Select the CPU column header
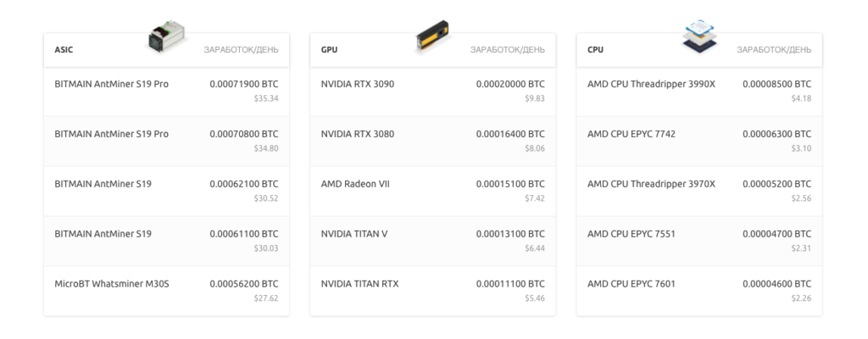The width and height of the screenshot is (868, 339). [x=596, y=50]
